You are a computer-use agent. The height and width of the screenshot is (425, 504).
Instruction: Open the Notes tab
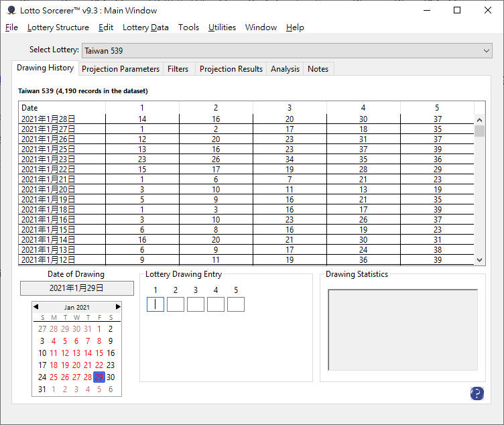coord(318,69)
